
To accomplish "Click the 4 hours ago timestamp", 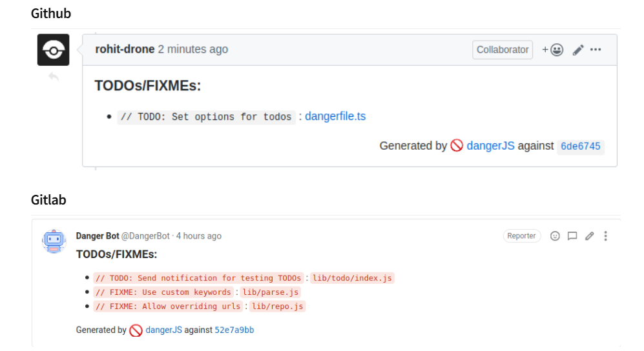I will [199, 236].
